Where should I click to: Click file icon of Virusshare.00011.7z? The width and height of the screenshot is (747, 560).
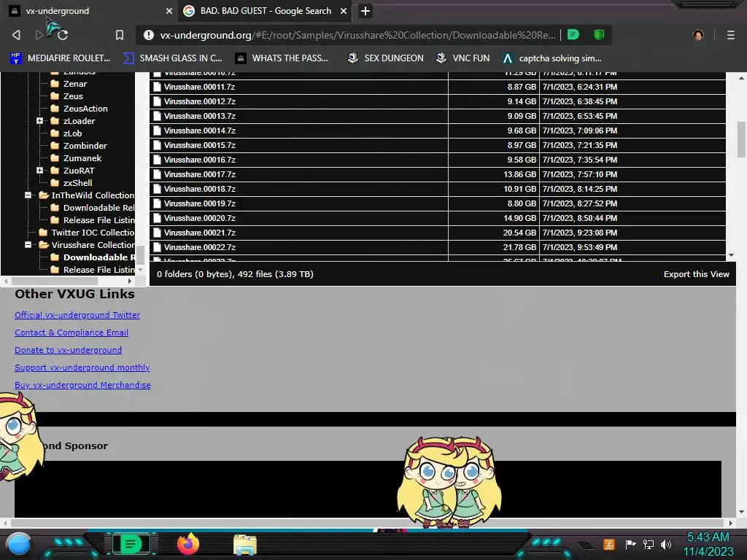tap(157, 87)
